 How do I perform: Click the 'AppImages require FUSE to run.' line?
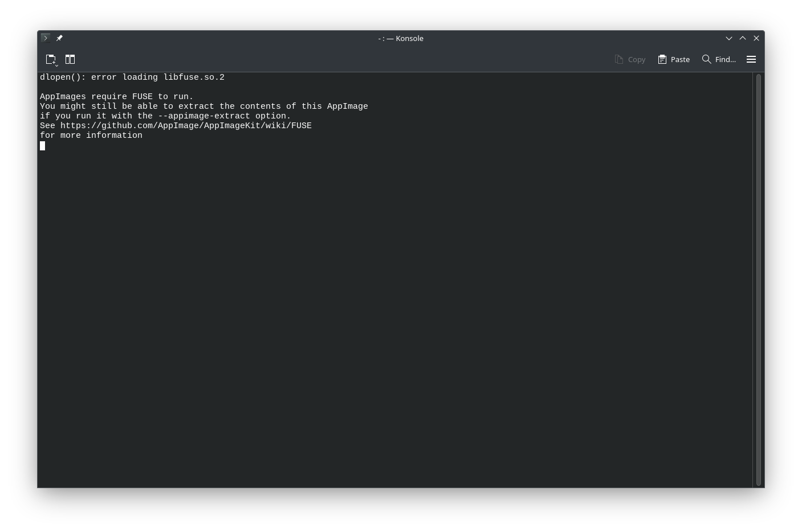tap(117, 97)
